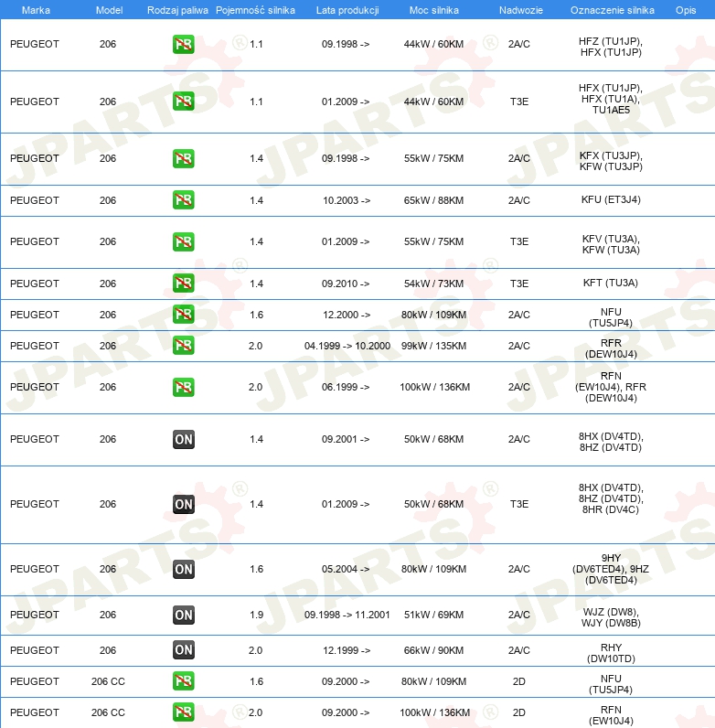Click the 2D body type in the 80kW row
The image size is (715, 728).
tap(519, 681)
